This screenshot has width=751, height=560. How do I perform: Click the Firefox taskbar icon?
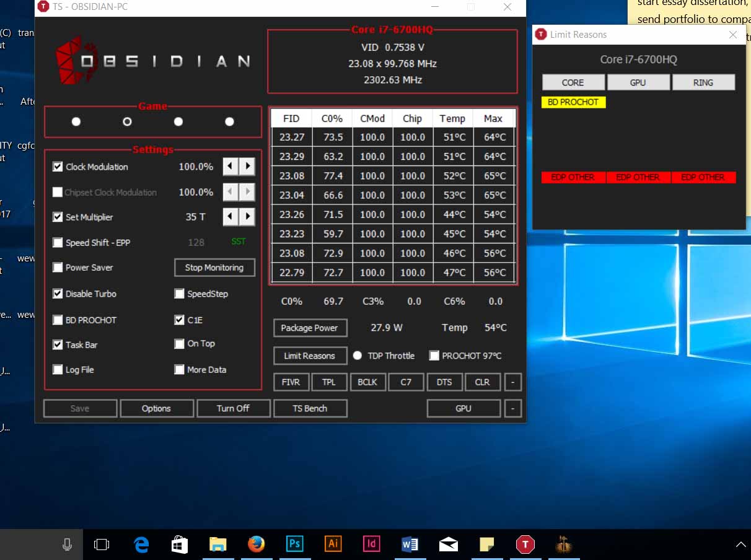(256, 544)
